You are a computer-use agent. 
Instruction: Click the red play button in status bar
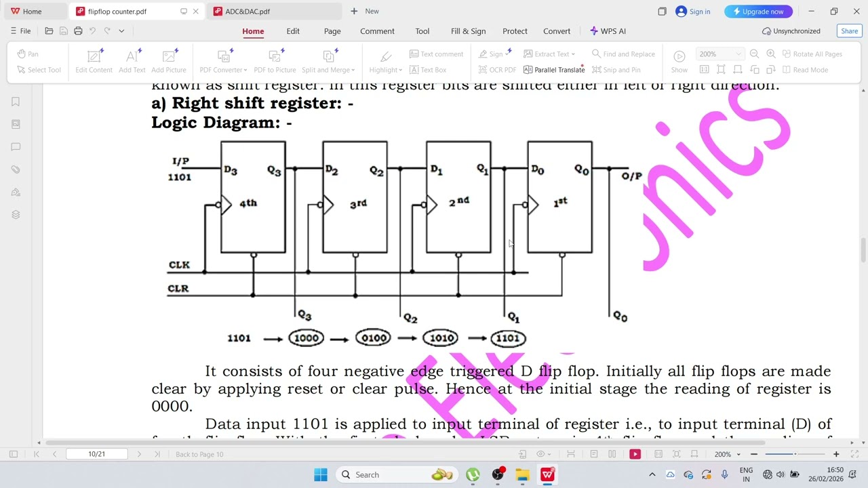[635, 454]
